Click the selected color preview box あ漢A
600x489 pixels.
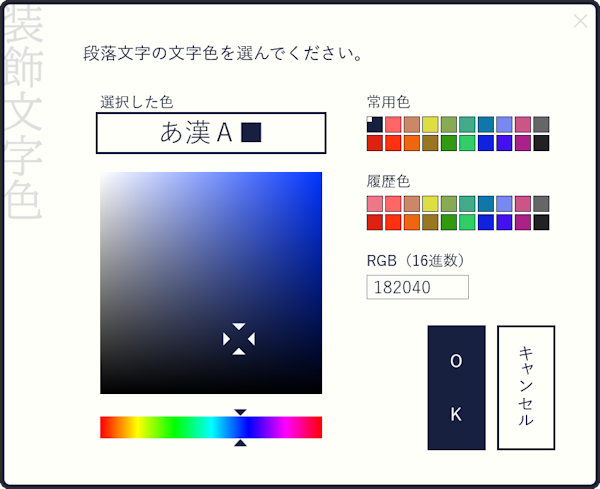click(211, 133)
